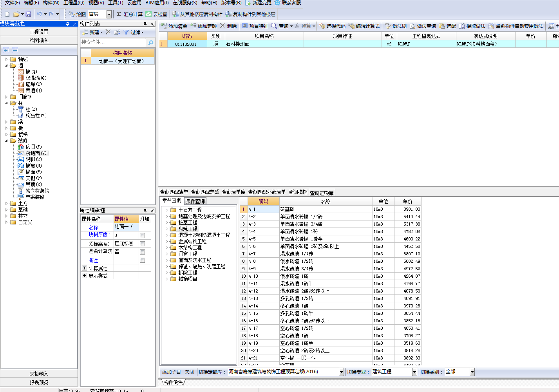
Task: Click the copy component icon beside the 过滤 button
Action: coord(117,32)
